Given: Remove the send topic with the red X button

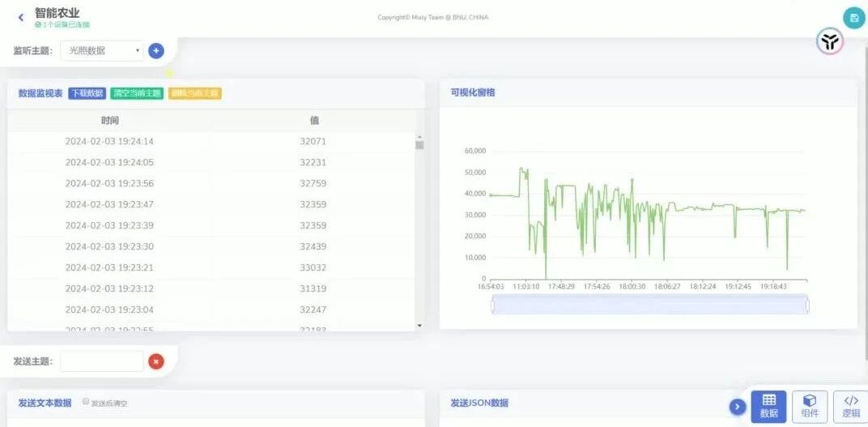Looking at the screenshot, I should point(156,361).
